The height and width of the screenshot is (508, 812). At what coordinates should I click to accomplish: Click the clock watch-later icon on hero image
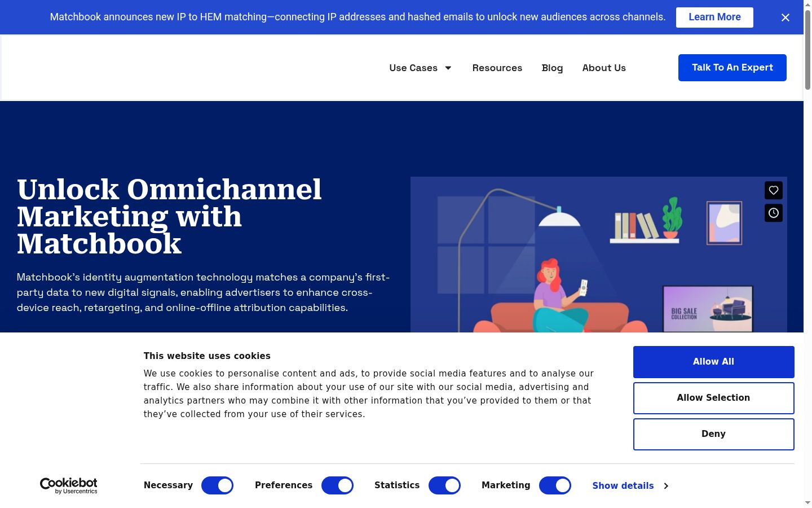click(x=774, y=213)
